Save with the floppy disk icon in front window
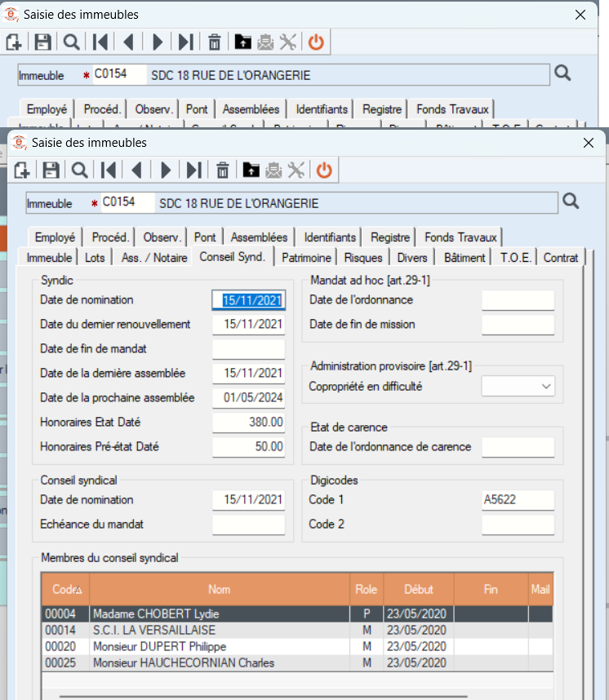 [x=51, y=171]
